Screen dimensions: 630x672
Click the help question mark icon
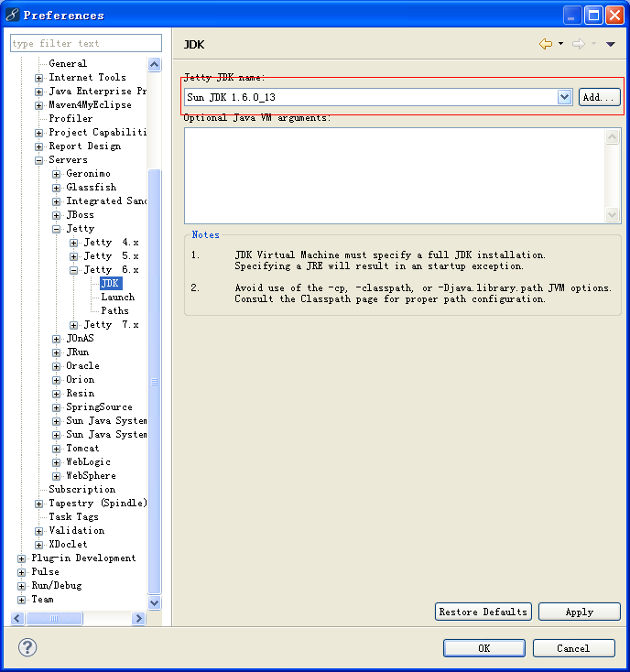(27, 647)
